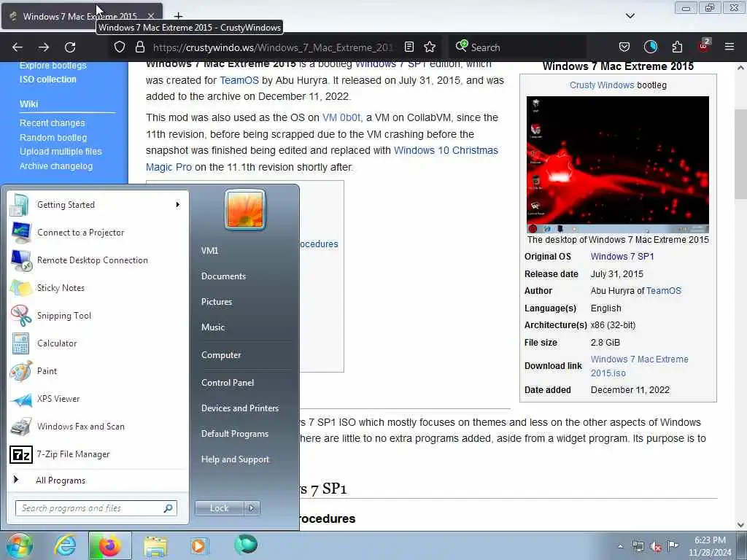
Task: Expand the shutdown options arrow next to Lock
Action: click(x=252, y=508)
